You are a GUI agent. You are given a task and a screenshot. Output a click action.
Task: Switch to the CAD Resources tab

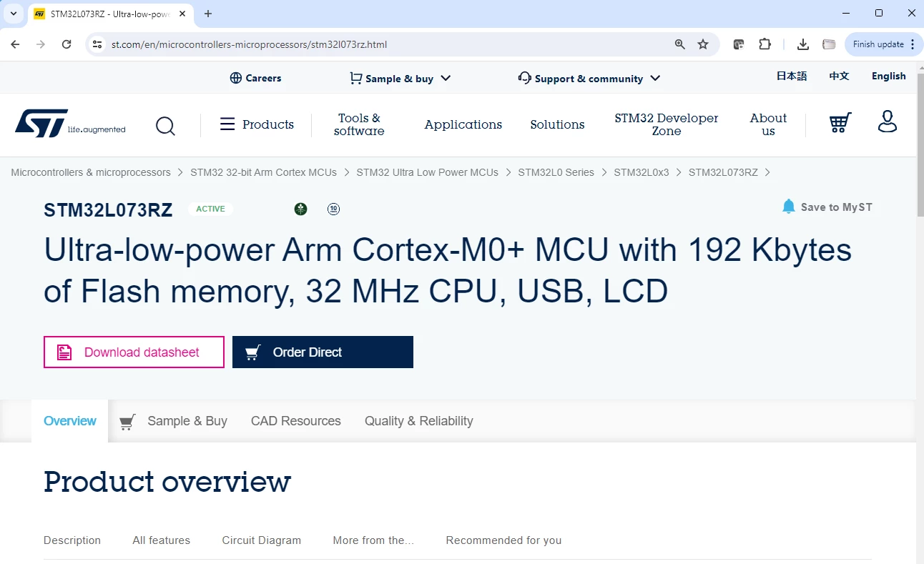(x=296, y=421)
